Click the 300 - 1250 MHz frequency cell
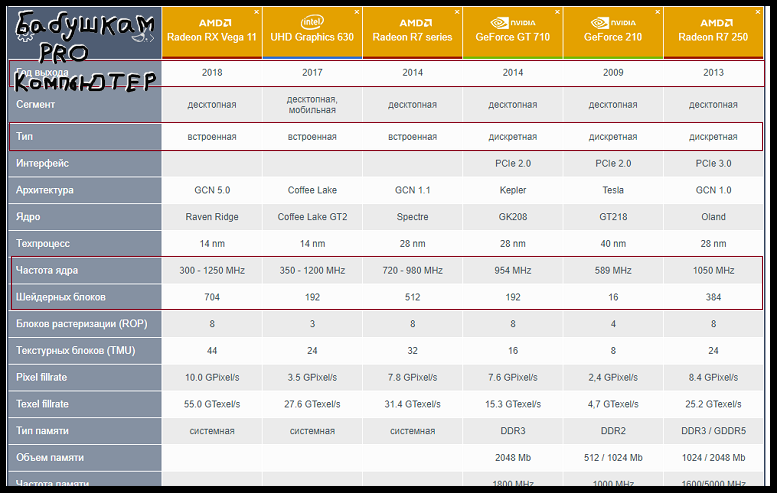 (x=212, y=271)
